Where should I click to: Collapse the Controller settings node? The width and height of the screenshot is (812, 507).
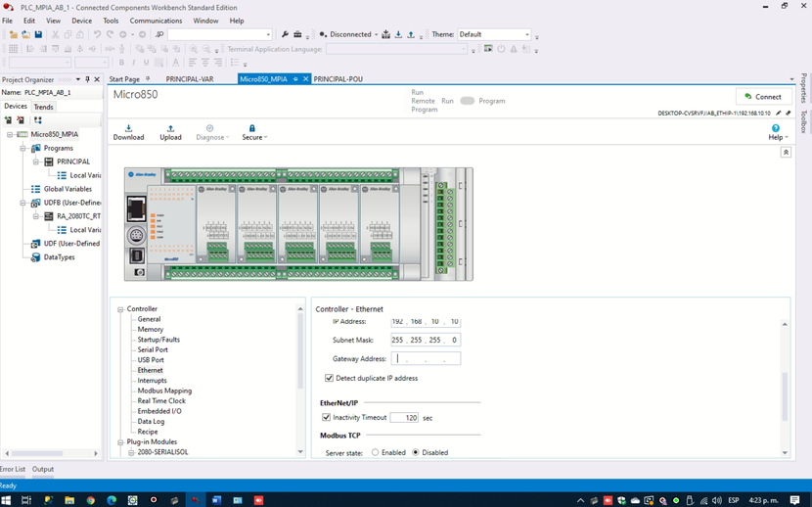pos(120,309)
